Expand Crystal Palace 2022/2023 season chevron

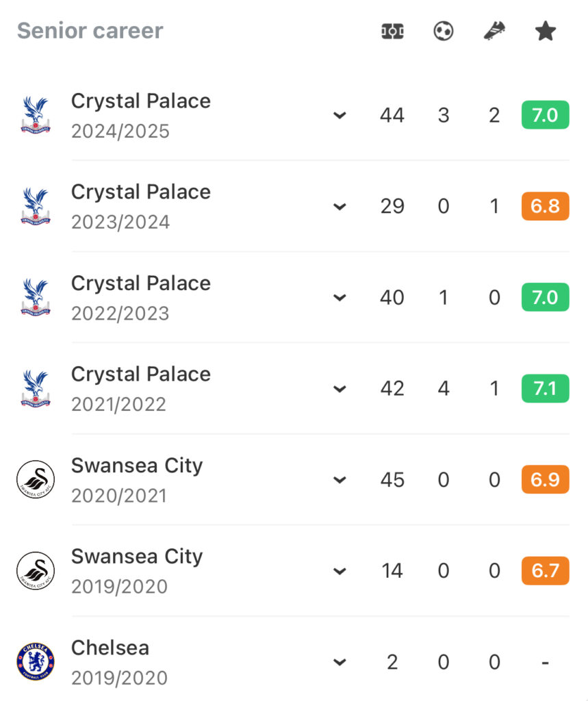tap(340, 298)
